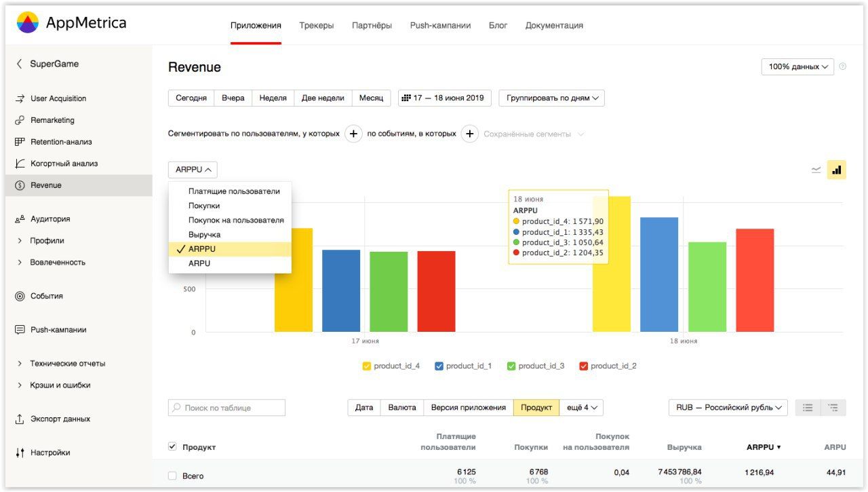Click the Когортный анализ chart icon
The height and width of the screenshot is (492, 868).
(20, 164)
